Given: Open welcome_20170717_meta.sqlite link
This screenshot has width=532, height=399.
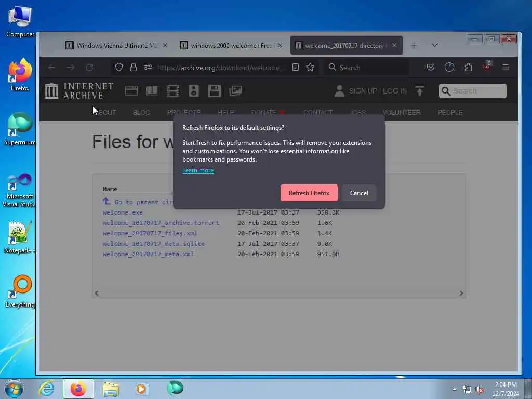Looking at the screenshot, I should (153, 244).
